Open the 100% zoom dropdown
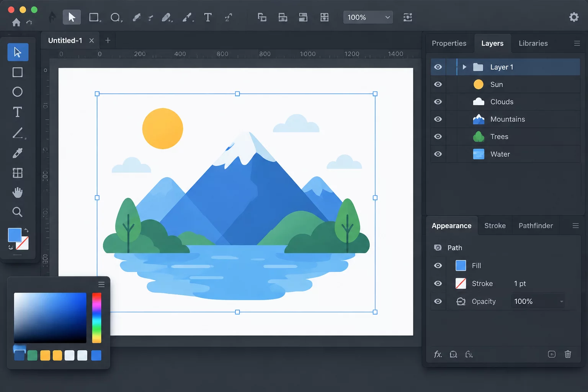 click(x=368, y=17)
